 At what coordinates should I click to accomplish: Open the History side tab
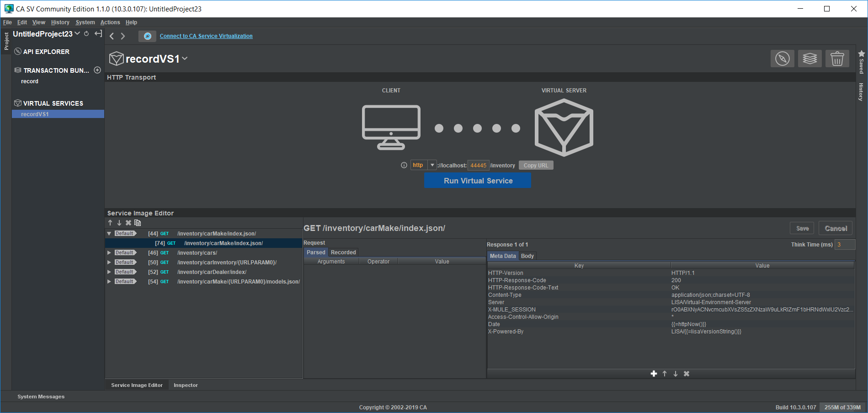point(862,92)
